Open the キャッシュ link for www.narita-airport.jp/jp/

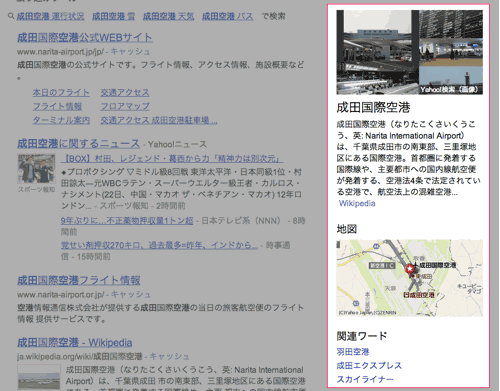[x=130, y=52]
